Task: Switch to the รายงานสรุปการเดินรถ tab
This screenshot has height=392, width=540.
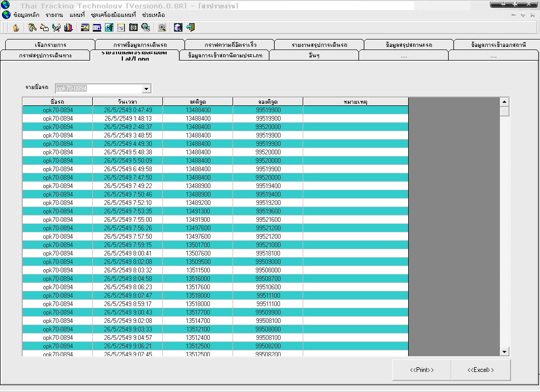Action: [x=320, y=45]
